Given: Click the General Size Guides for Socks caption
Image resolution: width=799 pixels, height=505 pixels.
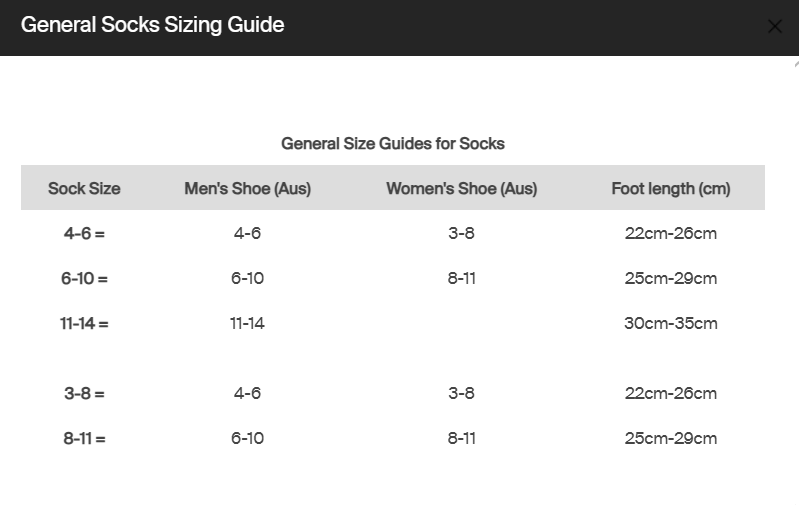Looking at the screenshot, I should [x=392, y=143].
